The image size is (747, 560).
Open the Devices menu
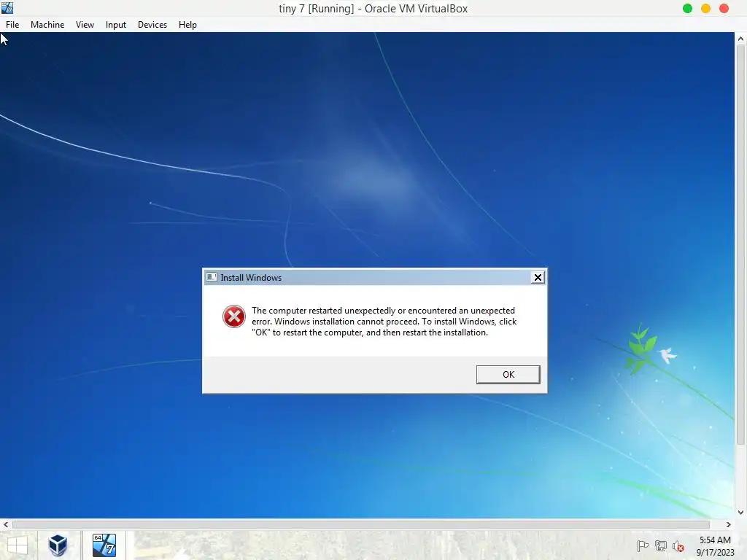(152, 25)
